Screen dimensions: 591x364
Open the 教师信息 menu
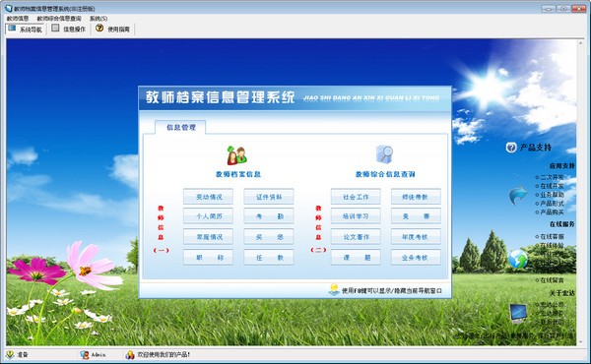[18, 19]
